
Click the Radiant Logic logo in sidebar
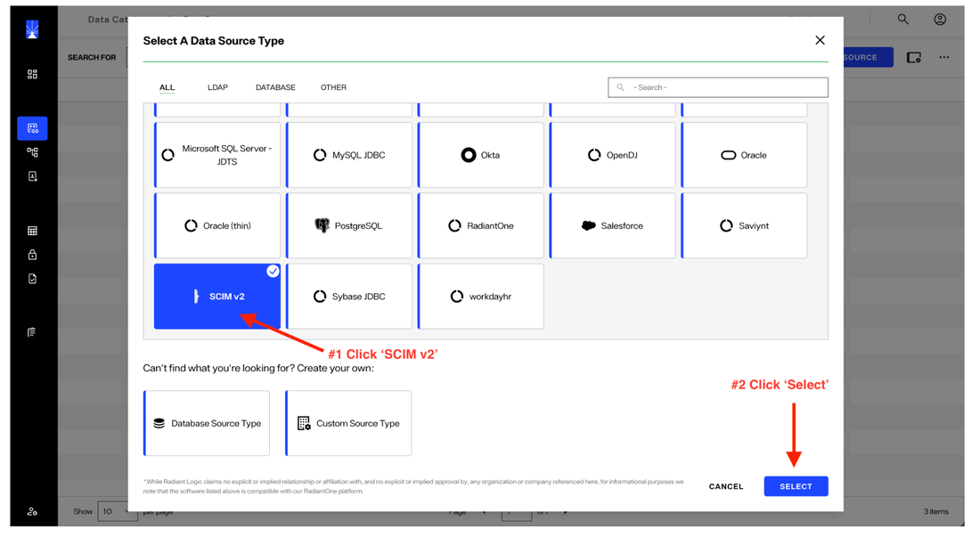[32, 29]
